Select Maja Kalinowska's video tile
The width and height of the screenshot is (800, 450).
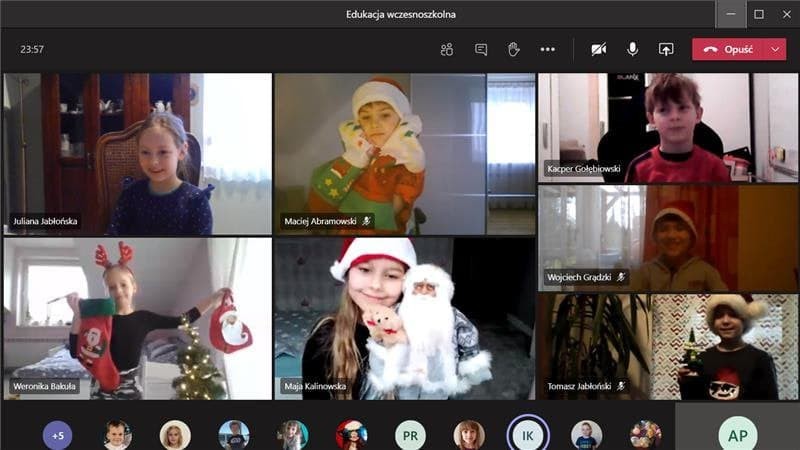pyautogui.click(x=405, y=318)
